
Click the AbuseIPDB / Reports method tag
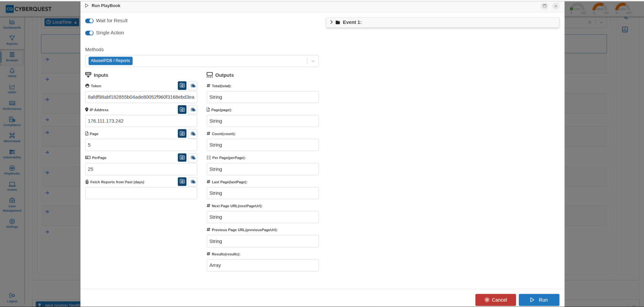[110, 61]
